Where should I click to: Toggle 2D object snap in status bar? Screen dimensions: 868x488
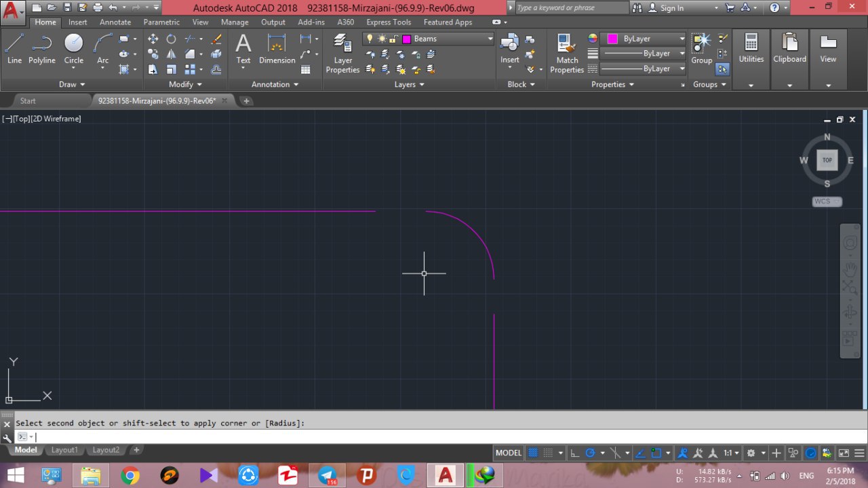pyautogui.click(x=656, y=453)
